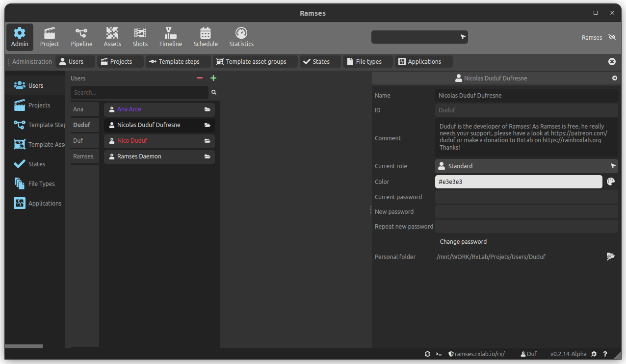Image resolution: width=626 pixels, height=364 pixels.
Task: Remove user with the red minus button
Action: 200,78
